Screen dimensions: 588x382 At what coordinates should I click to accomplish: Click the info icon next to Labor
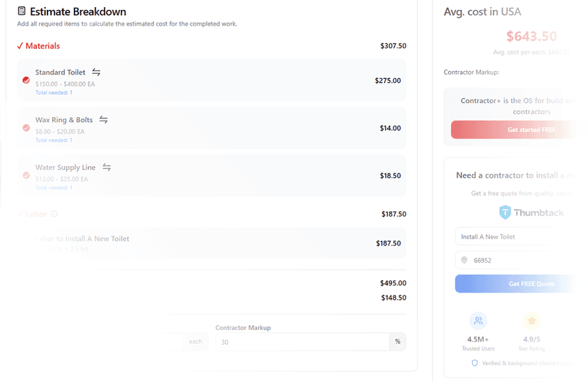pyautogui.click(x=55, y=214)
